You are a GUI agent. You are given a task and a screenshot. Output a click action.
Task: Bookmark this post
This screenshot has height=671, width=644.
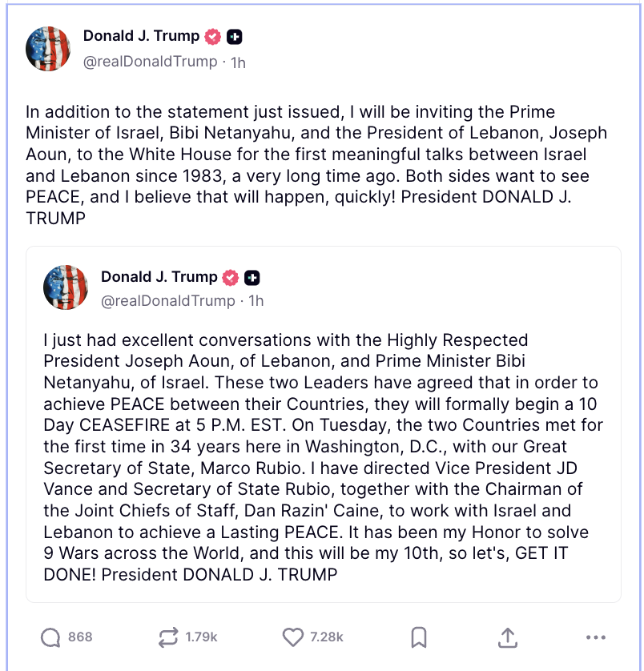pos(418,637)
